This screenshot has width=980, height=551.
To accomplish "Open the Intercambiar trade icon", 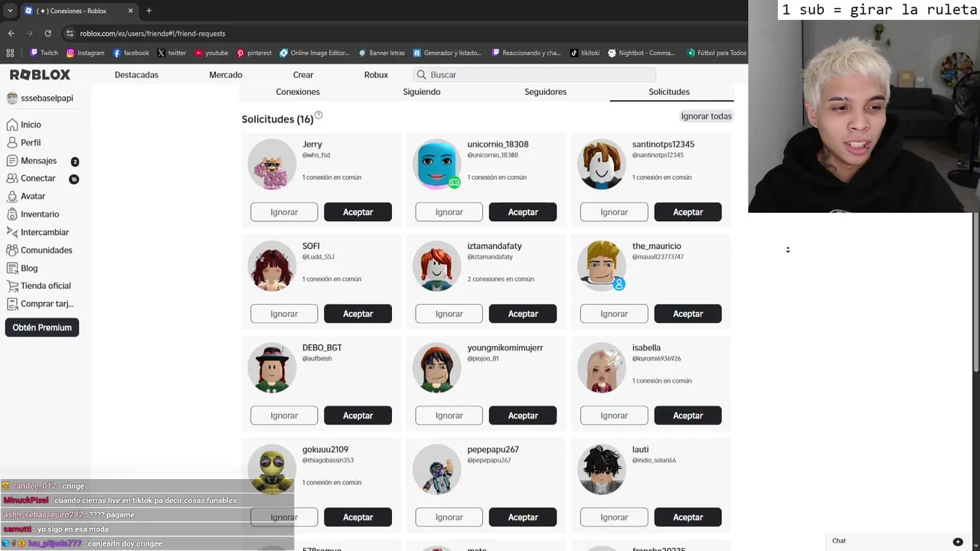I will pyautogui.click(x=11, y=232).
